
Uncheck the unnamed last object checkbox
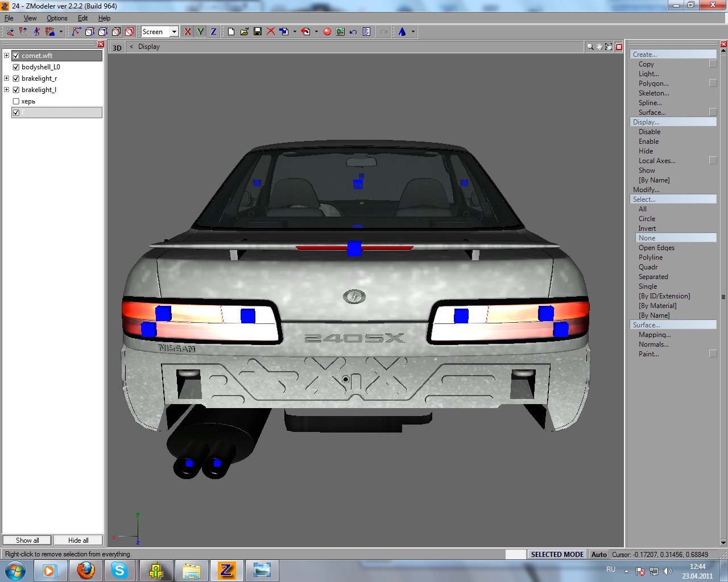pos(16,113)
